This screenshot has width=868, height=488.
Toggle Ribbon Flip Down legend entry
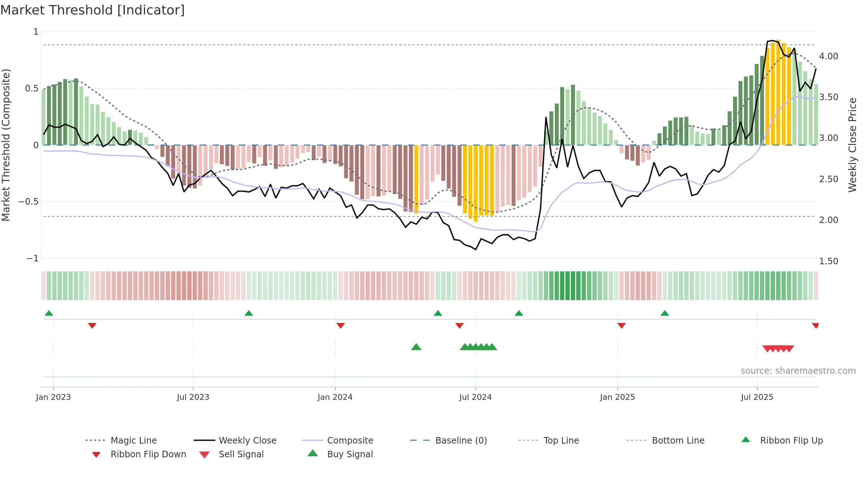[x=139, y=454]
